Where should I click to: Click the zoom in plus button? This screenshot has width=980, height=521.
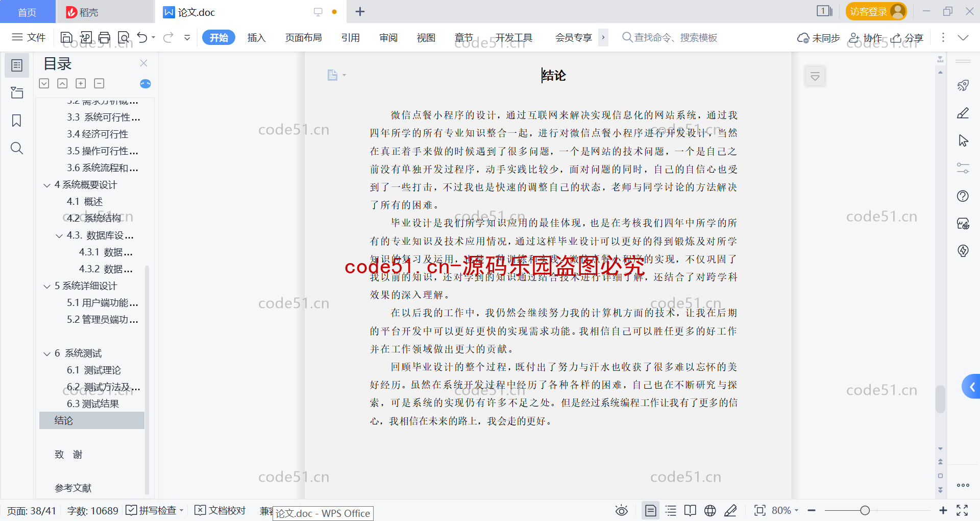(x=943, y=510)
